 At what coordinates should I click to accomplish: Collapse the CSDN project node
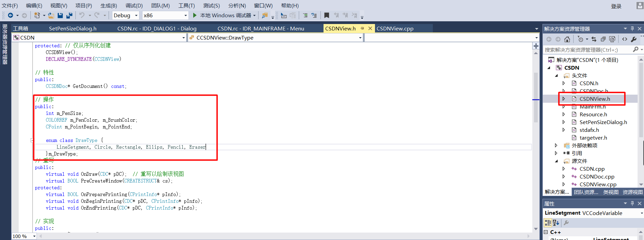pos(549,68)
